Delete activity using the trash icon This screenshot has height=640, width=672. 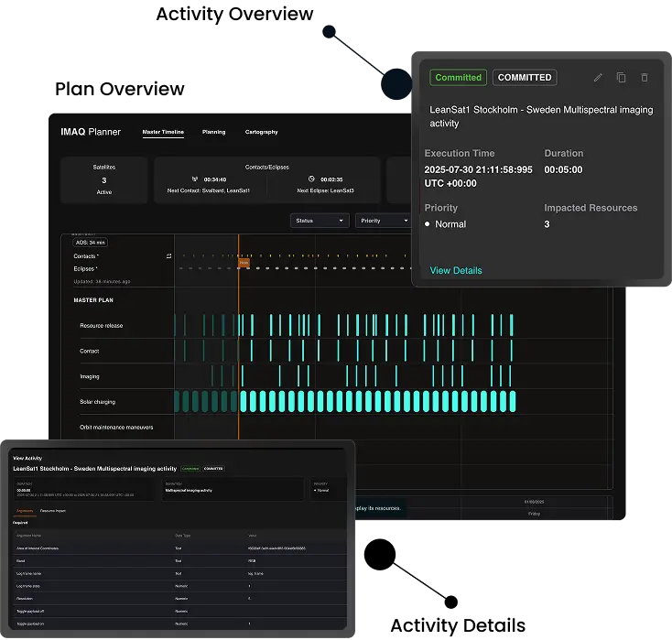(645, 78)
